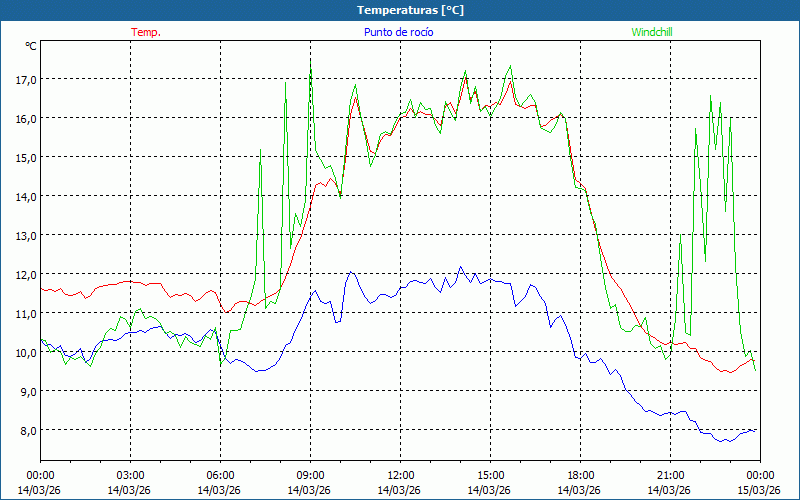800x500 pixels.
Task: Select the 06:00 time axis label
Action: 220,475
